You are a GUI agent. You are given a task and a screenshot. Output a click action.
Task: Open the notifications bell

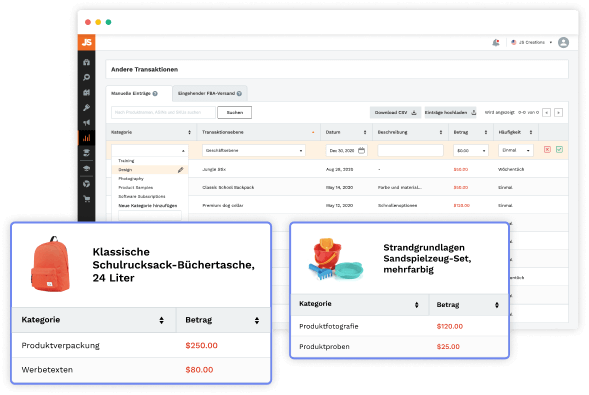click(496, 42)
